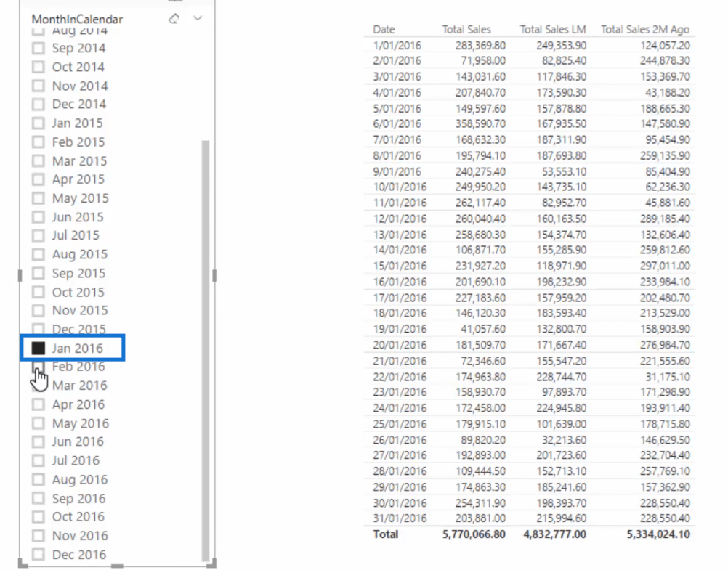The image size is (728, 570).
Task: Select the 5,770,066.80 total value
Action: tap(474, 534)
